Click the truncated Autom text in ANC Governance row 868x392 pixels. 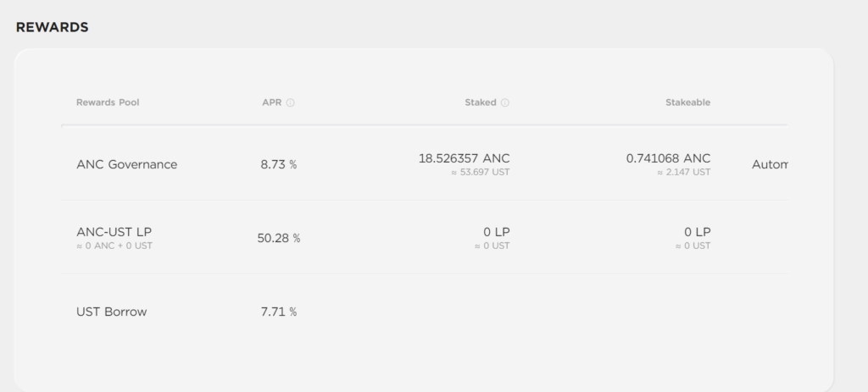tap(770, 164)
